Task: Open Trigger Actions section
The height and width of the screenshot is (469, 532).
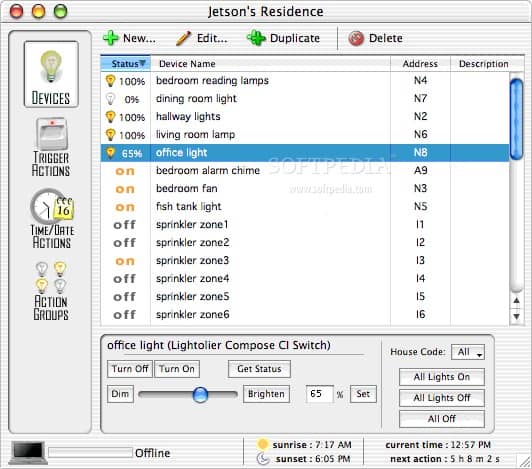Action: (51, 147)
